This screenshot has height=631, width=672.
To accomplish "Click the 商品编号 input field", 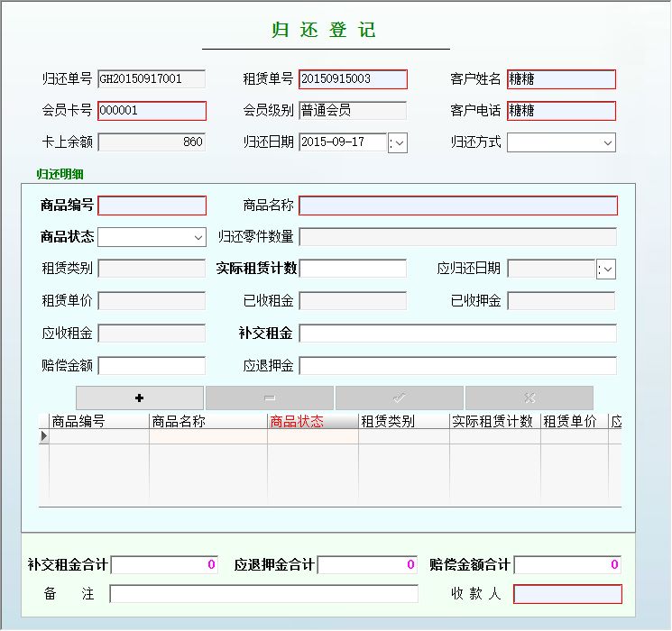I will [x=152, y=206].
